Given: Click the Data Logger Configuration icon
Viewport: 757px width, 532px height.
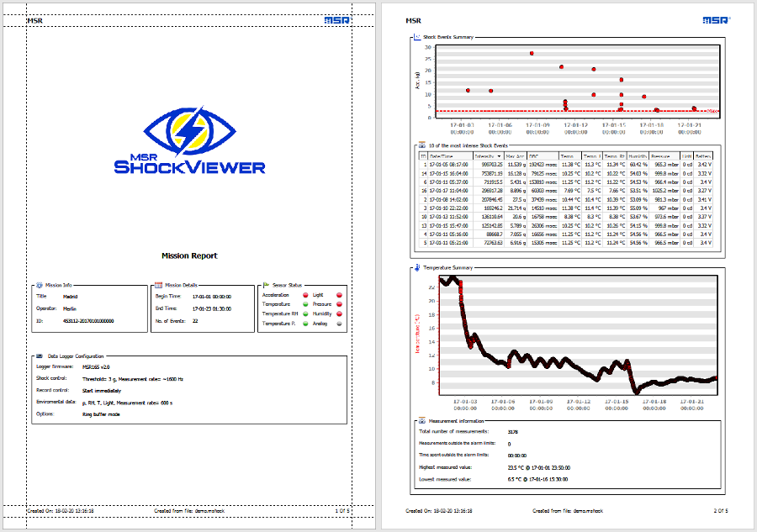Looking at the screenshot, I should (40, 356).
